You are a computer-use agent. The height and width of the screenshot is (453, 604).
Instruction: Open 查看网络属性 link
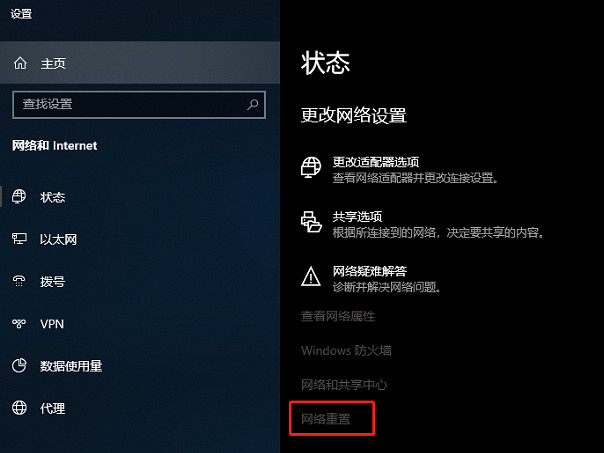(x=338, y=316)
